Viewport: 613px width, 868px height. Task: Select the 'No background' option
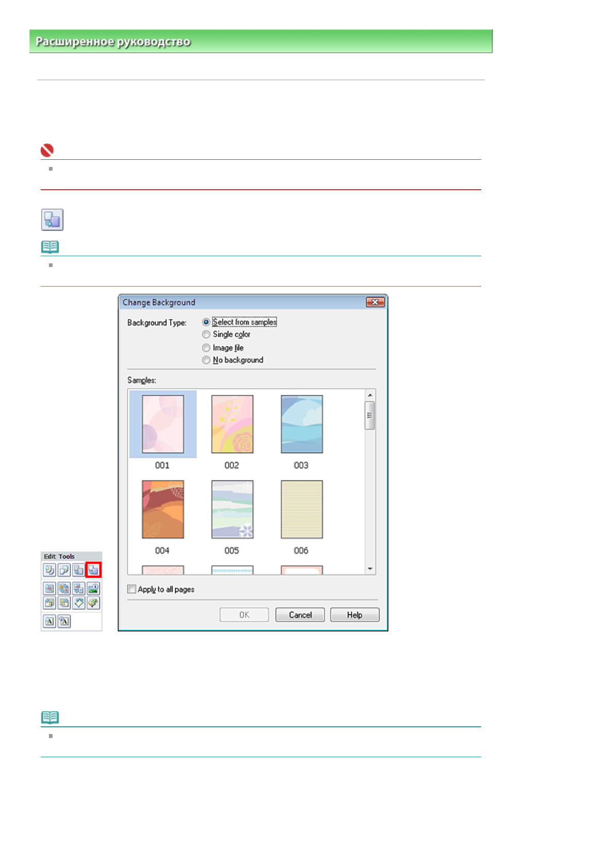click(x=206, y=360)
